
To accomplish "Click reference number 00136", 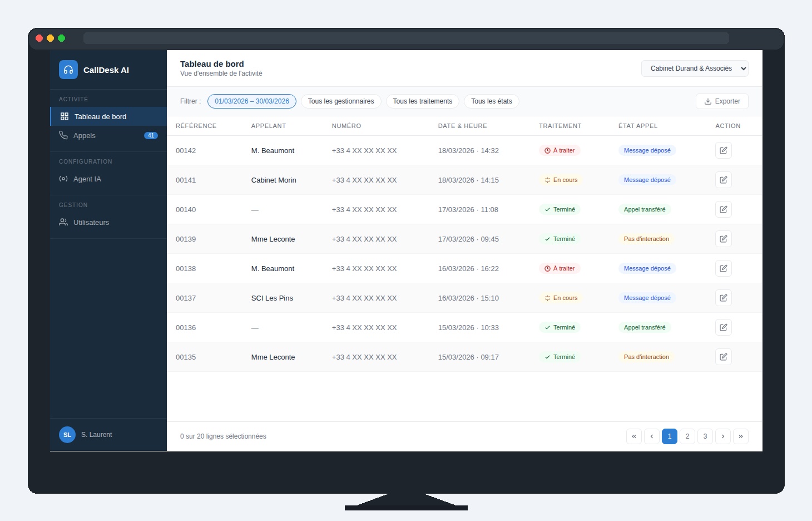I will point(186,327).
